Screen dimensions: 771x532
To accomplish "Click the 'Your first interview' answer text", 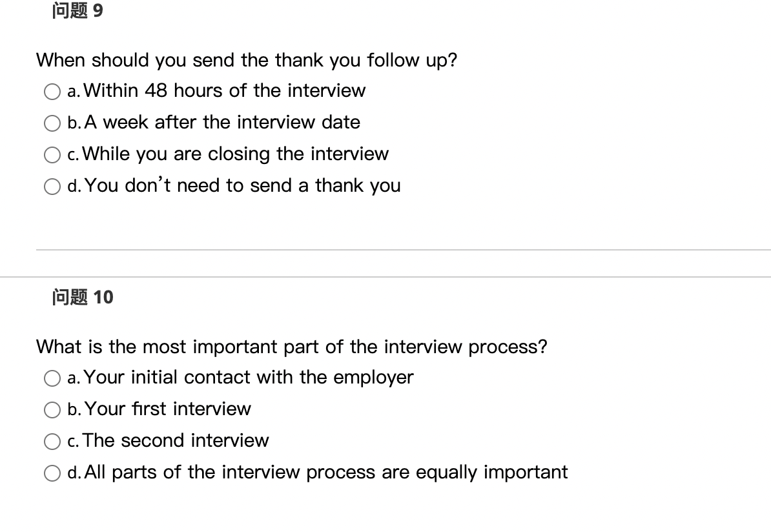I will coord(168,409).
